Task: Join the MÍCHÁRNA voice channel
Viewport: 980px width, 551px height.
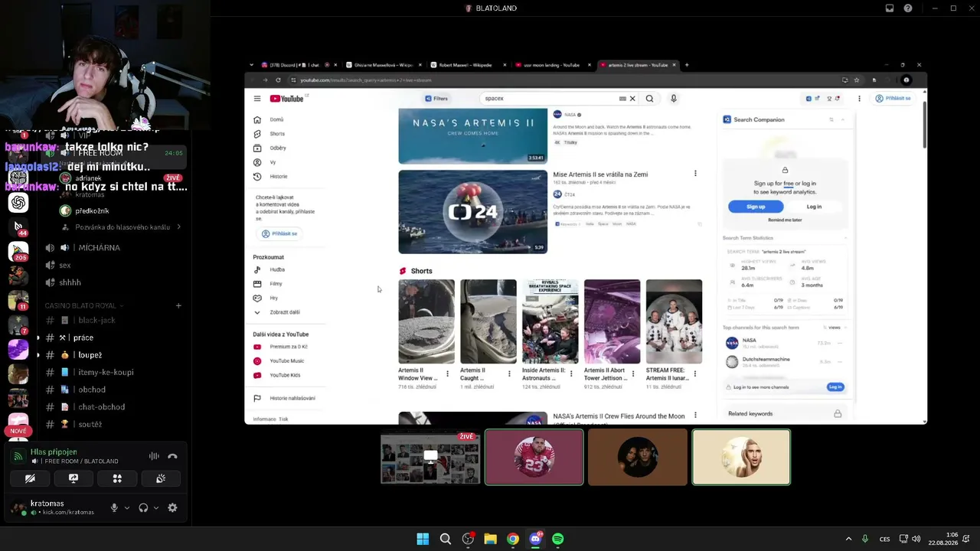Action: point(100,248)
